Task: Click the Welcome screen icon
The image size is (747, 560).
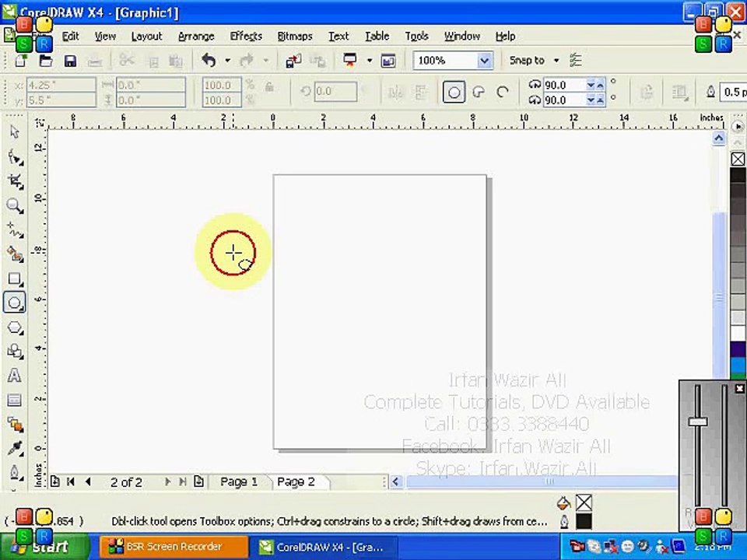Action: click(x=389, y=61)
